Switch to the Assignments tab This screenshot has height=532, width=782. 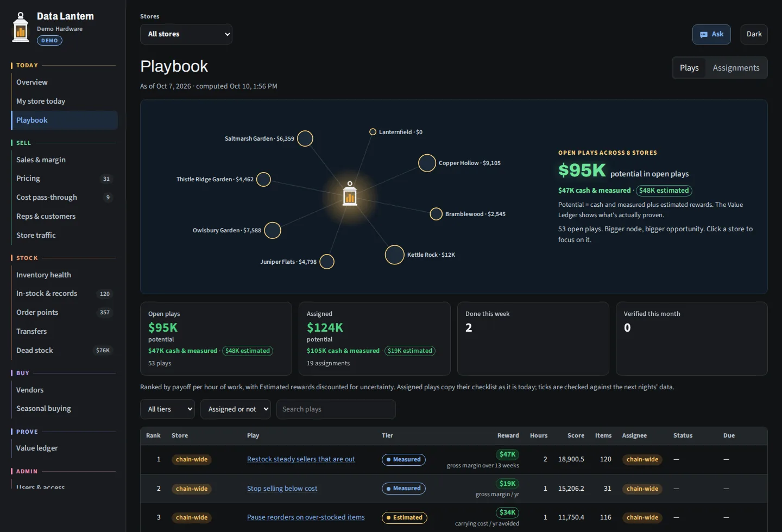coord(736,68)
